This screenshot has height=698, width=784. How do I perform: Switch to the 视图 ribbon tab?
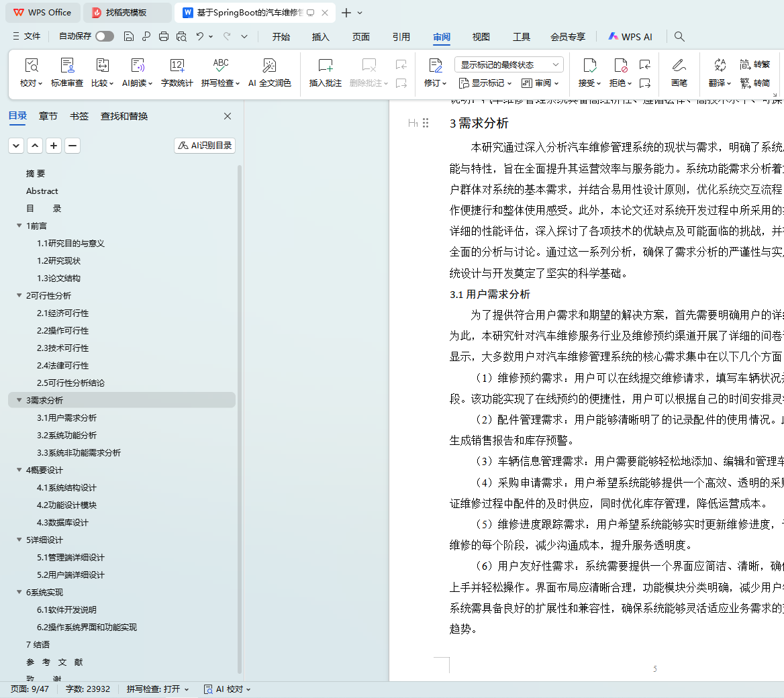tap(481, 37)
